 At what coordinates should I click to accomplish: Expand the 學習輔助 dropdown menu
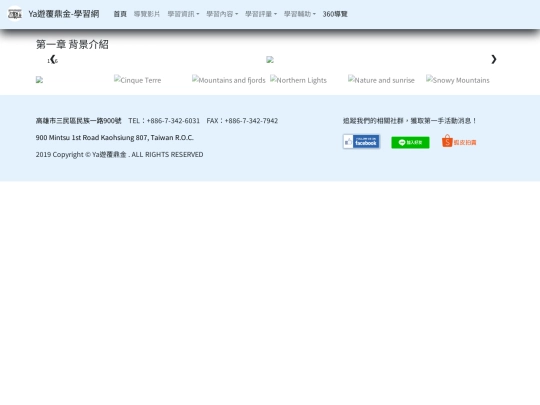click(300, 14)
